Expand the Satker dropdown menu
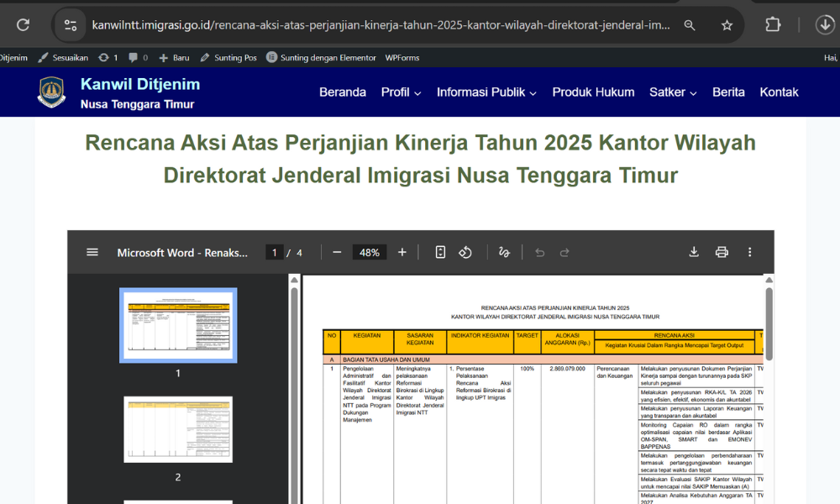Screen dimensions: 840x504 (x=673, y=92)
